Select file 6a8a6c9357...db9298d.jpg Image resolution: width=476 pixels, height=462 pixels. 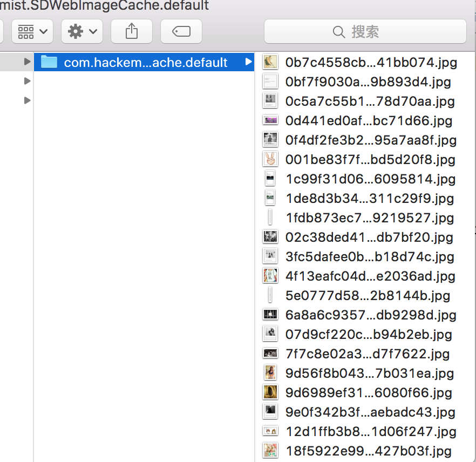pyautogui.click(x=365, y=315)
